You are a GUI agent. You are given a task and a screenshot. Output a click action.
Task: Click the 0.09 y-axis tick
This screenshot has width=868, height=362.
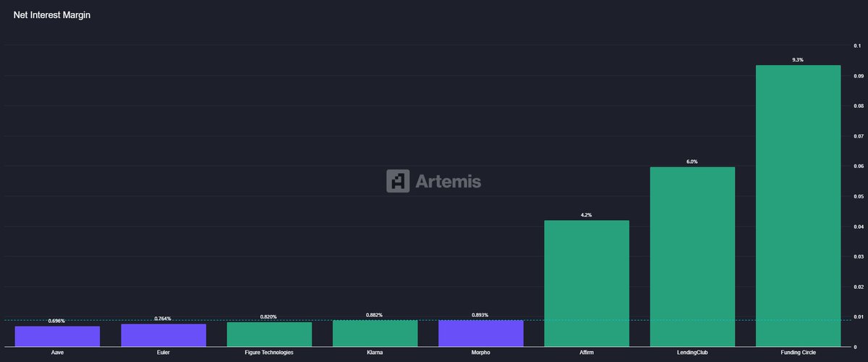pos(857,76)
